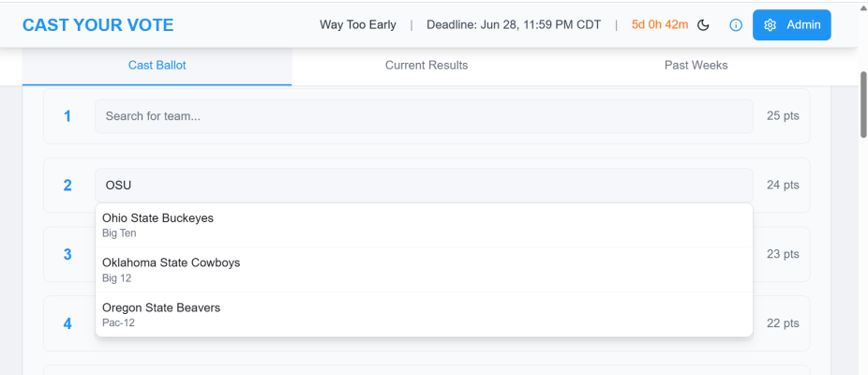Viewport: 868px width, 375px height.
Task: Click the rank 2 field containing OSU
Action: click(x=424, y=185)
